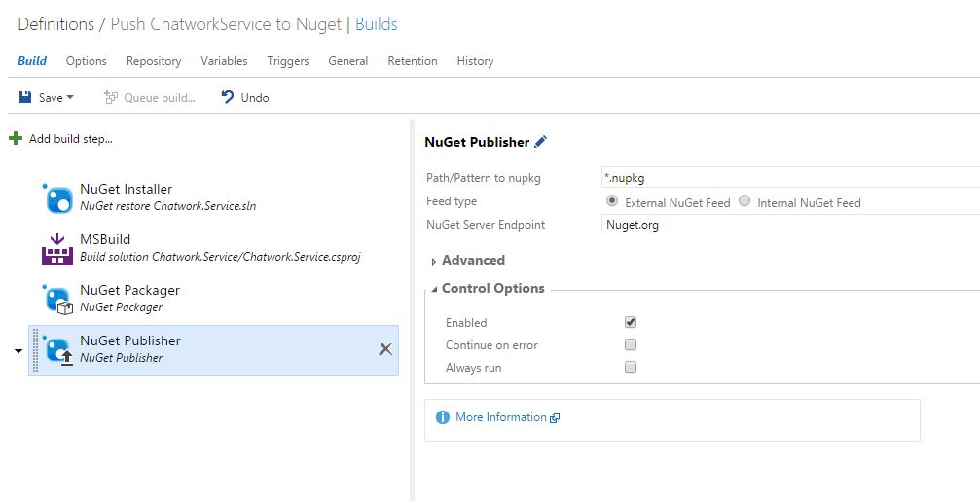Viewport: 980px width, 501px height.
Task: Open the Variables tab
Action: coord(224,61)
